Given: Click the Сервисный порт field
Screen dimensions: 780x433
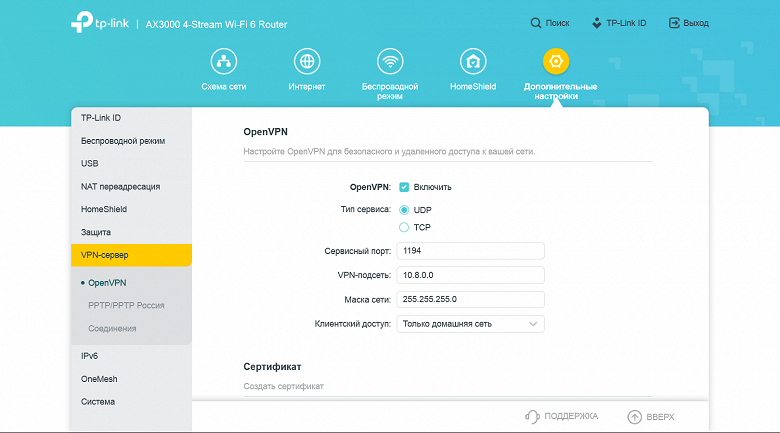Looking at the screenshot, I should pos(470,251).
